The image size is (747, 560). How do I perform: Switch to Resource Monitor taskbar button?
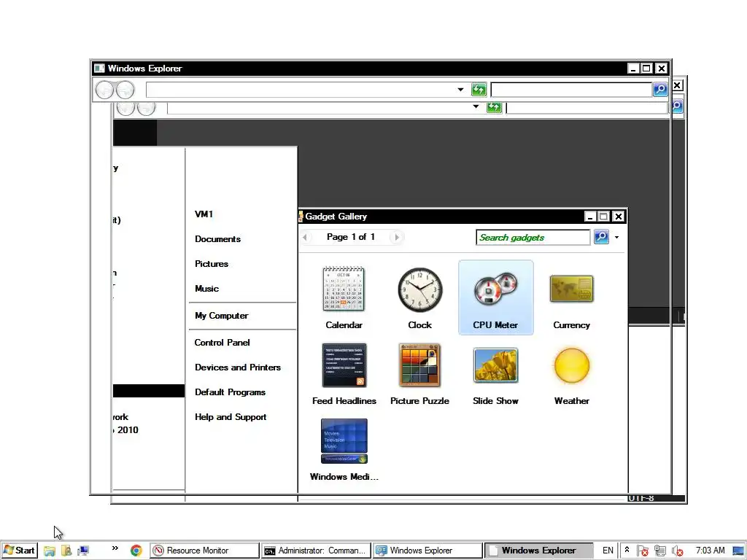[205, 551]
